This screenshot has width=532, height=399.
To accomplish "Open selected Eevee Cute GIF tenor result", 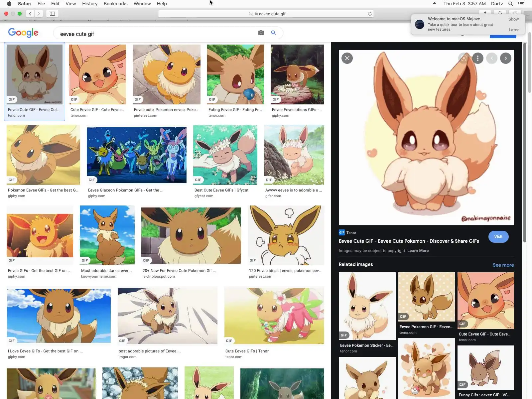I will pyautogui.click(x=35, y=74).
